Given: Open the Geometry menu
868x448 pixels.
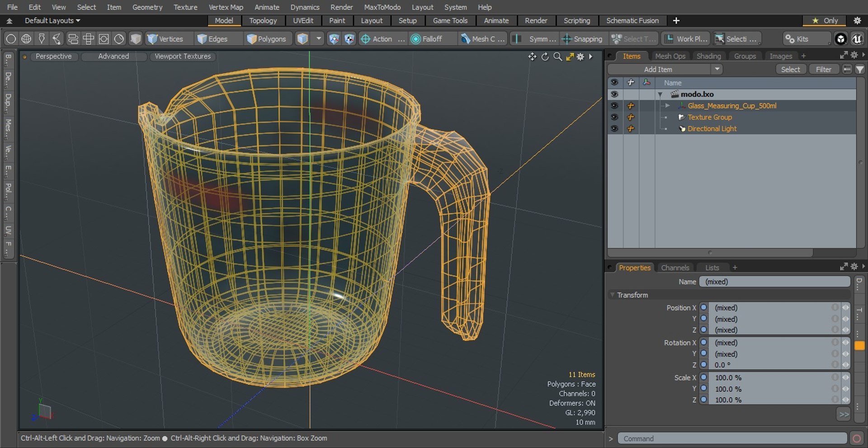Looking at the screenshot, I should [147, 7].
